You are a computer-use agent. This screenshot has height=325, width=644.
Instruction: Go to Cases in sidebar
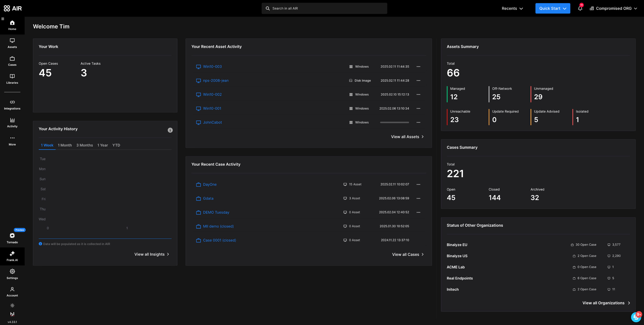pos(12,61)
